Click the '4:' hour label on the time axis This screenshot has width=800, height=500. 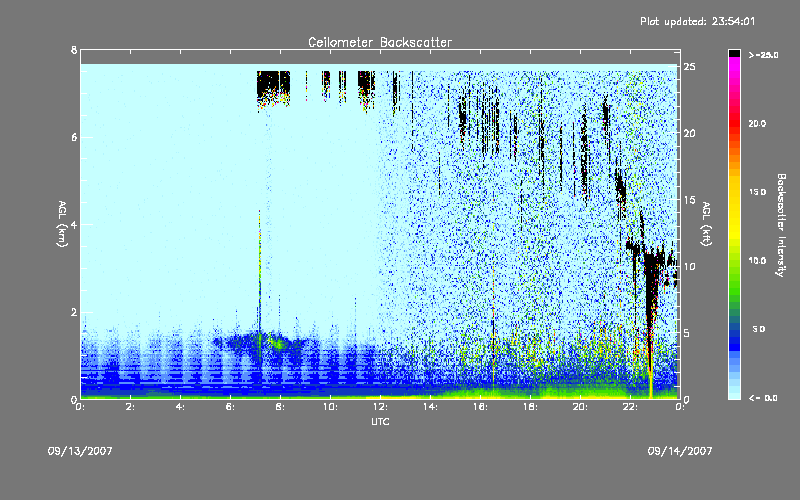click(181, 407)
